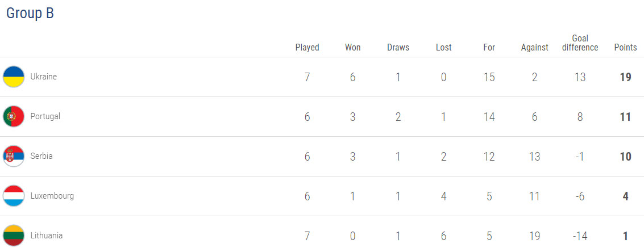644x248 pixels.
Task: Click the Group B heading
Action: [30, 14]
